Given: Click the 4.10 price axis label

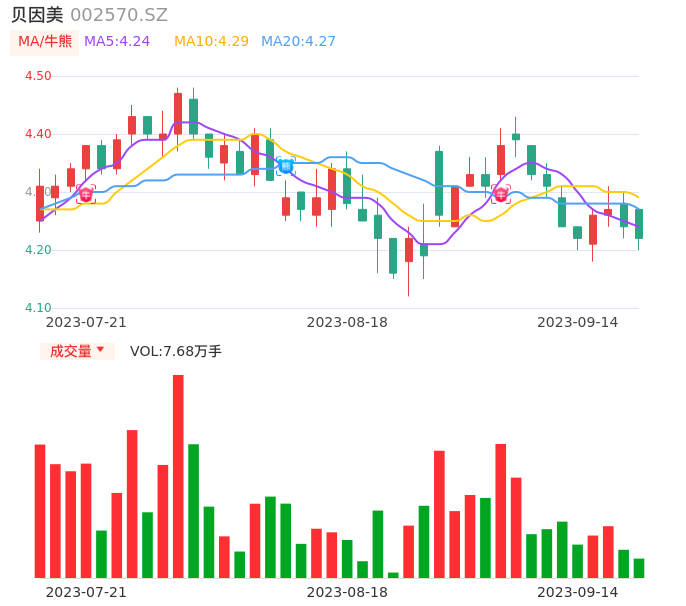Looking at the screenshot, I should tap(38, 308).
